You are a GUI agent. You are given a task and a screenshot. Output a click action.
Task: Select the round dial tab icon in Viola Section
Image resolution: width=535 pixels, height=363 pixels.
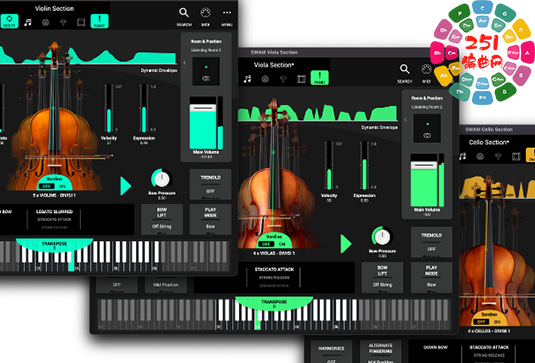click(265, 79)
